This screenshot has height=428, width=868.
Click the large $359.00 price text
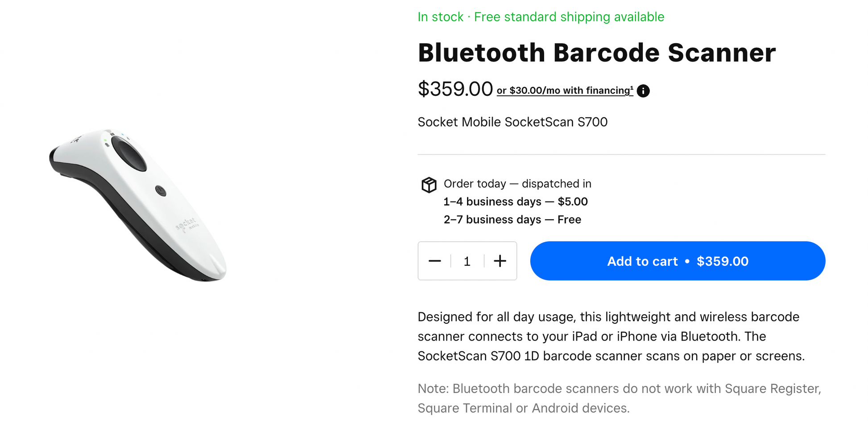click(455, 89)
